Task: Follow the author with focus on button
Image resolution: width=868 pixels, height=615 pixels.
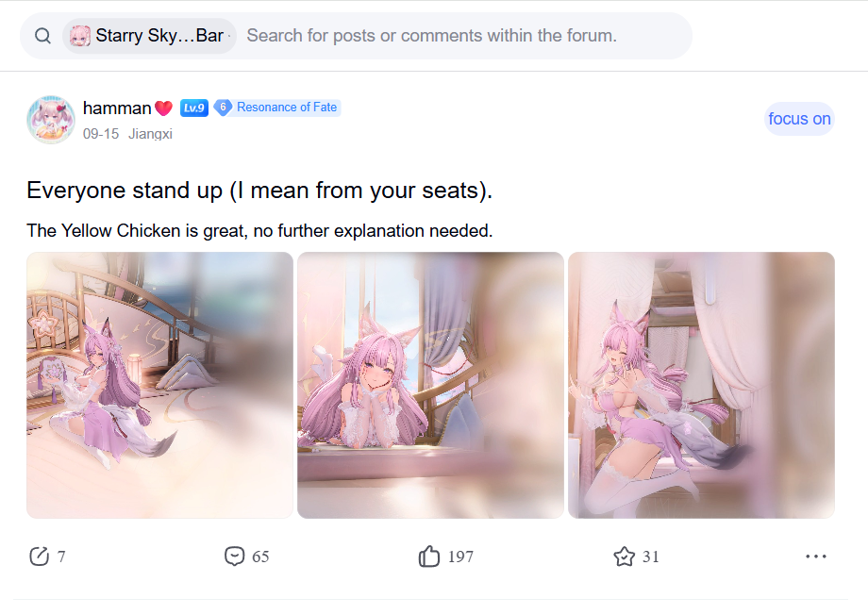Action: [799, 119]
